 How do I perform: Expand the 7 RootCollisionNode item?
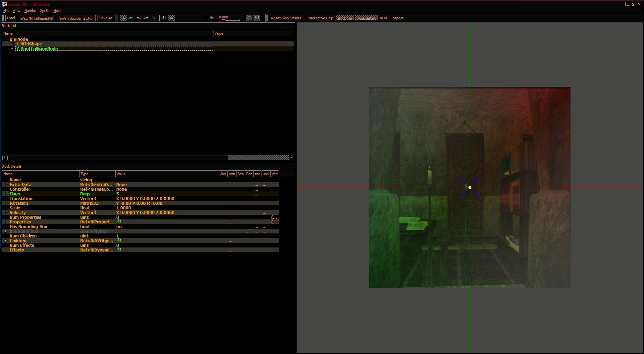click(12, 48)
